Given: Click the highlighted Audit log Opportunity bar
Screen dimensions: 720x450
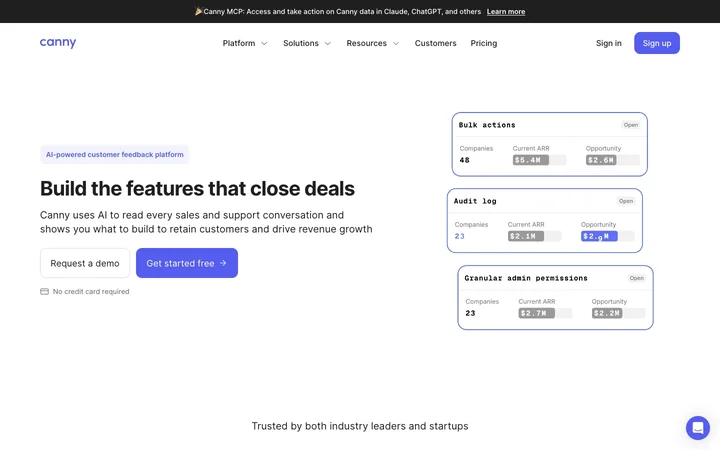Looking at the screenshot, I should (599, 236).
